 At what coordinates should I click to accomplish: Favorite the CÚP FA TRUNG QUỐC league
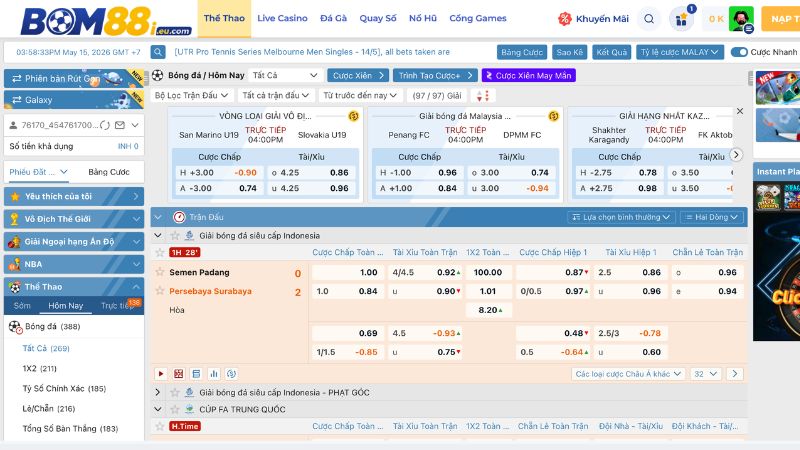tap(175, 409)
